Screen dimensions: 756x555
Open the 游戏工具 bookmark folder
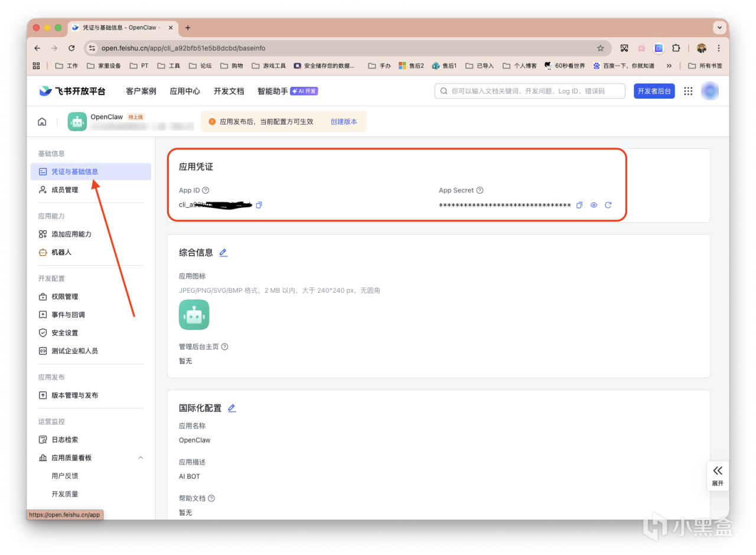[269, 66]
